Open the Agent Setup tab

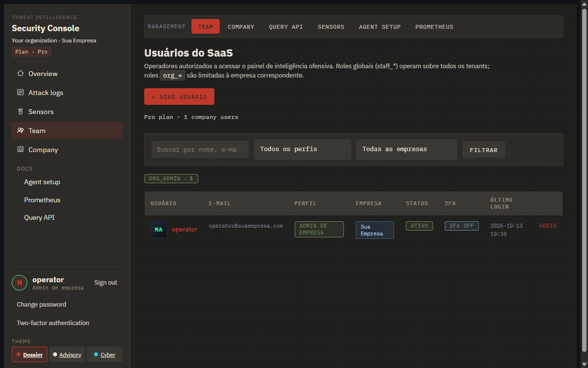tap(380, 27)
